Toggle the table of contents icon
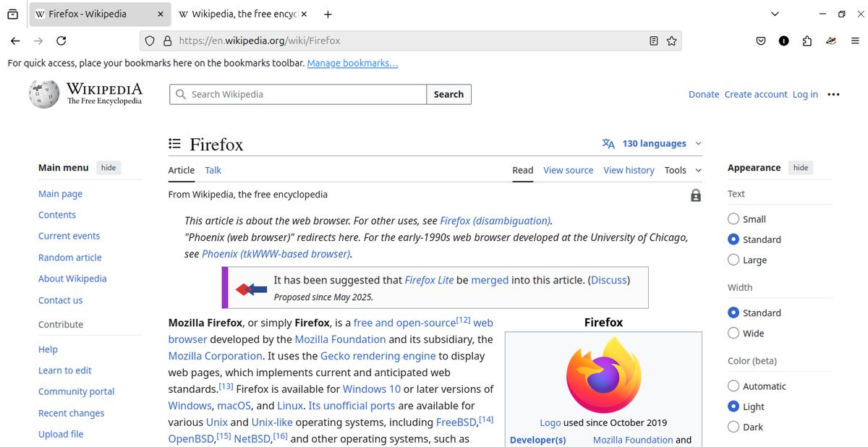The width and height of the screenshot is (868, 447). 174,143
